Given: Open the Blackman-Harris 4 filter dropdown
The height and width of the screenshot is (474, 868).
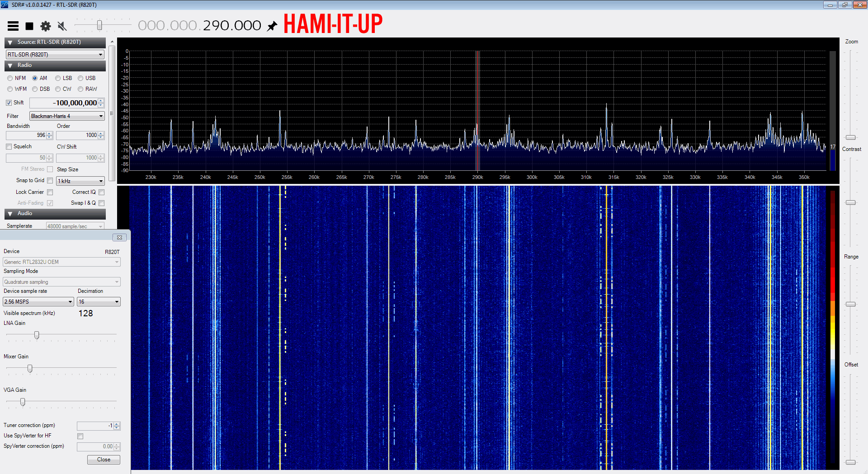Looking at the screenshot, I should pos(67,116).
